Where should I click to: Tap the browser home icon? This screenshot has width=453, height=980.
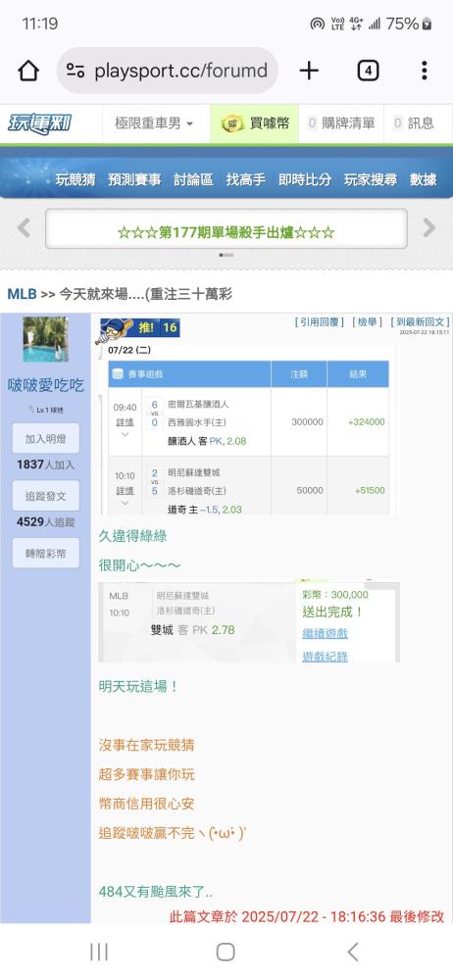click(28, 71)
